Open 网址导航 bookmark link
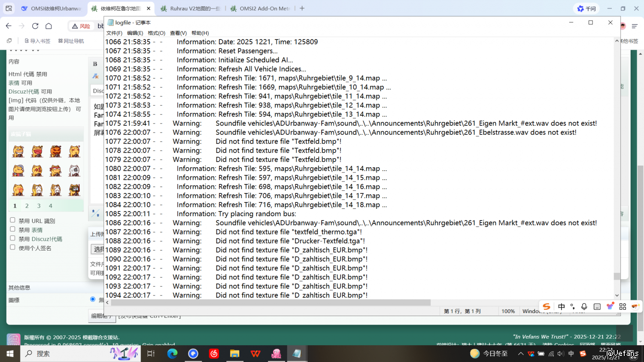 click(x=71, y=41)
